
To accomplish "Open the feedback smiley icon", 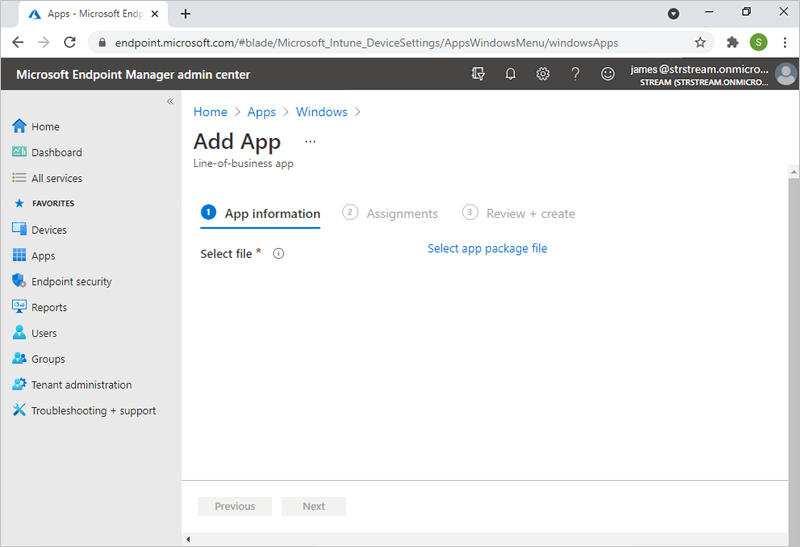I will coord(607,74).
